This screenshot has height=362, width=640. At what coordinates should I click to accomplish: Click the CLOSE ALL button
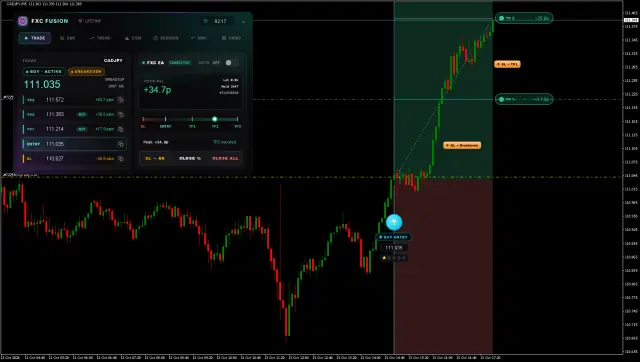click(225, 158)
